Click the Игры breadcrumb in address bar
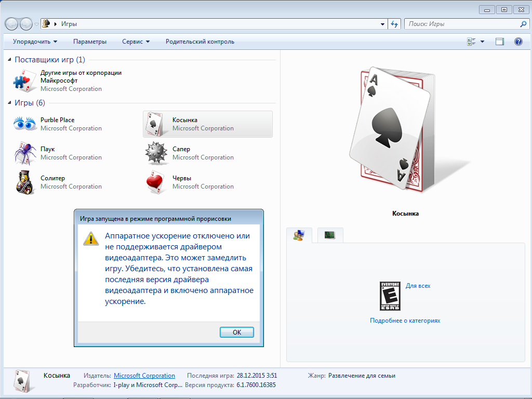This screenshot has height=399, width=532. 69,24
